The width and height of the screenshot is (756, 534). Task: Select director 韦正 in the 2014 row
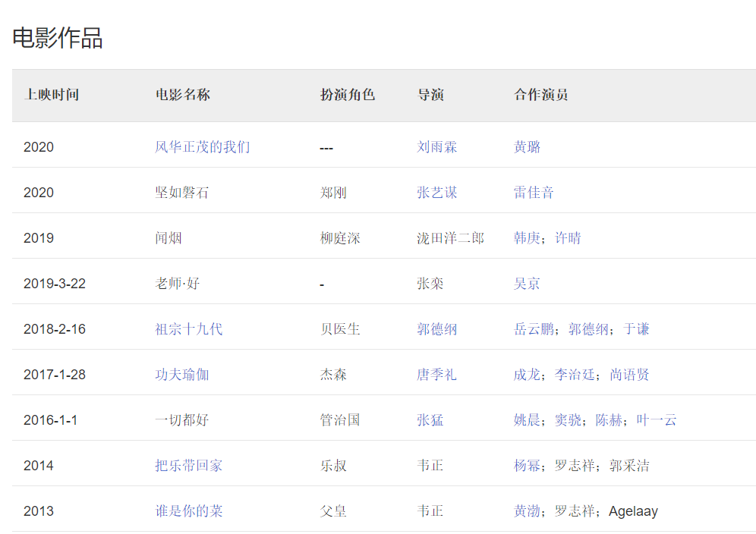(430, 465)
